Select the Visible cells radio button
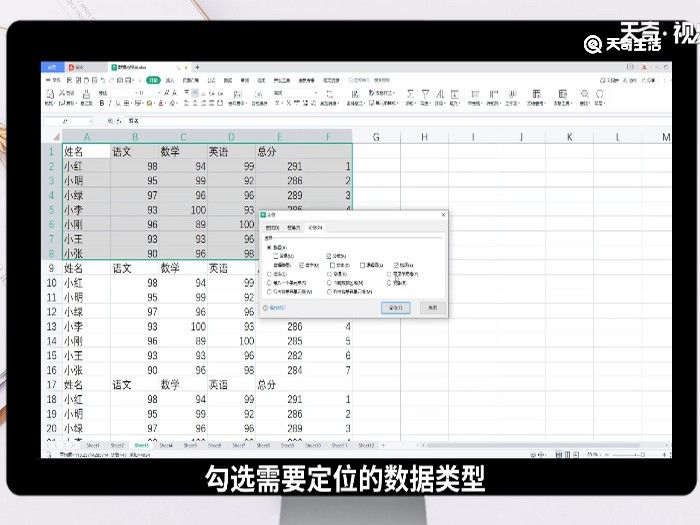700x525 pixels. 389,274
